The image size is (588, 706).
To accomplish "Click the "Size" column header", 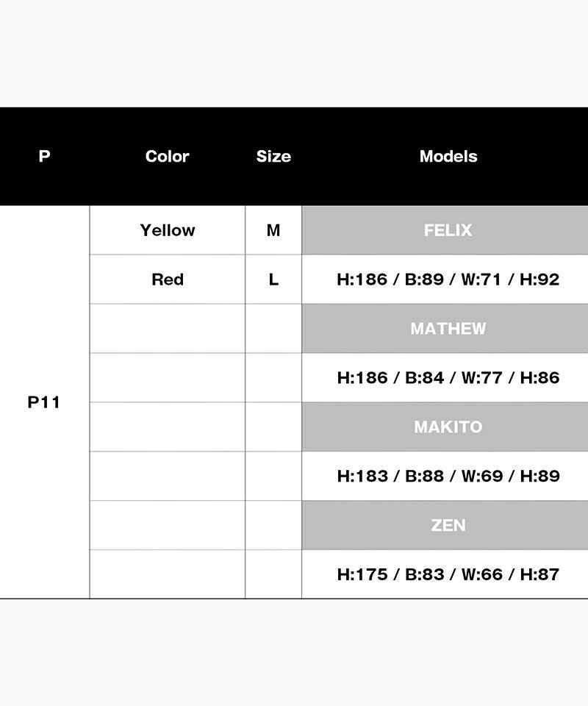I will click(273, 156).
